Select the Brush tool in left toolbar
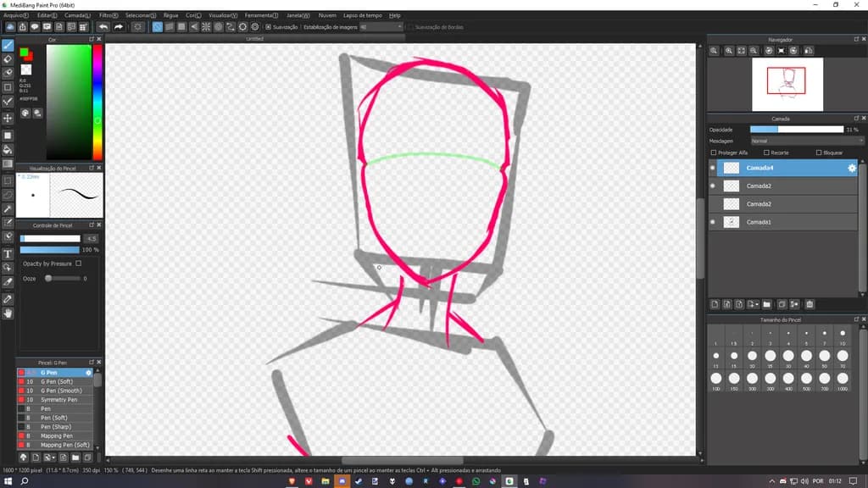This screenshot has width=868, height=488. (x=8, y=46)
